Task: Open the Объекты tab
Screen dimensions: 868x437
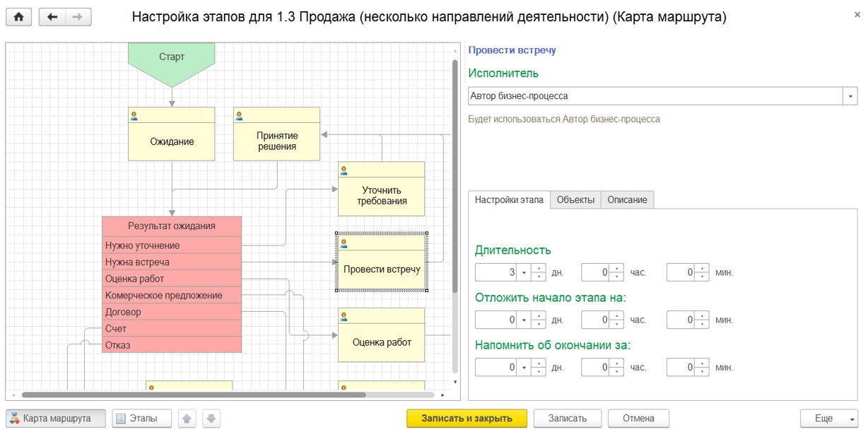Action: pyautogui.click(x=575, y=200)
